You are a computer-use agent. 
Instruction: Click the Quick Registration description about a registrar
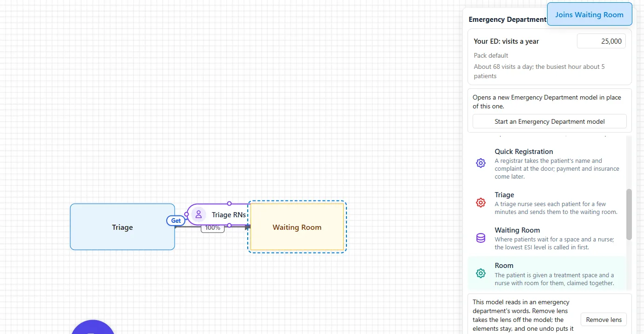pyautogui.click(x=557, y=168)
